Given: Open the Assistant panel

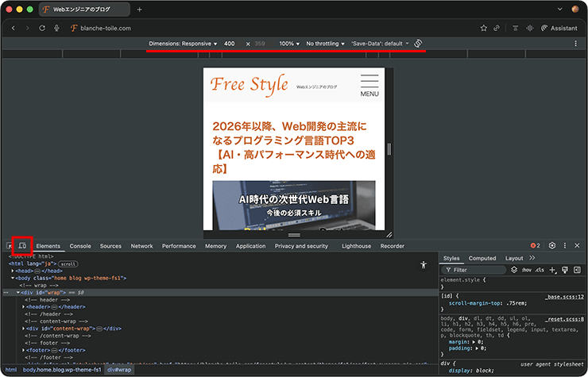Looking at the screenshot, I should coord(559,28).
